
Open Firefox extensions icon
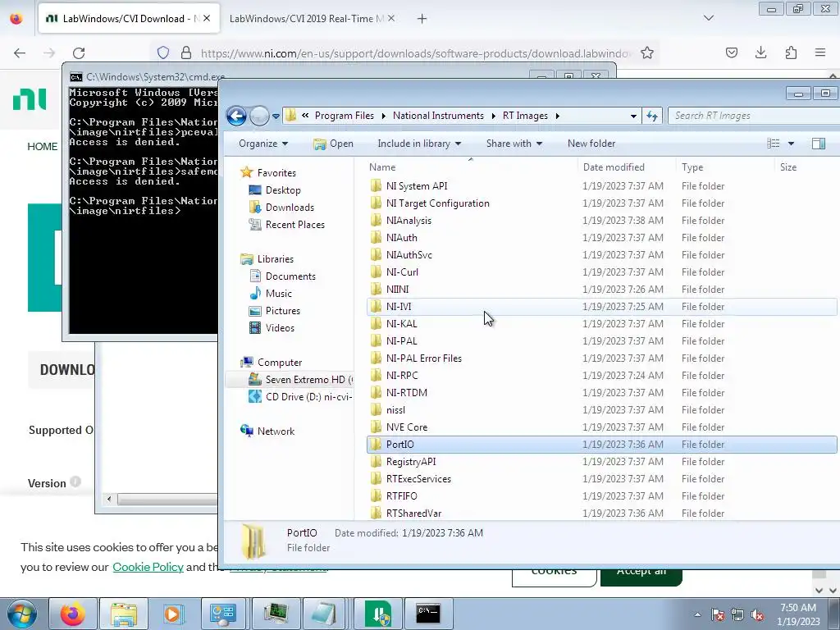[x=791, y=53]
